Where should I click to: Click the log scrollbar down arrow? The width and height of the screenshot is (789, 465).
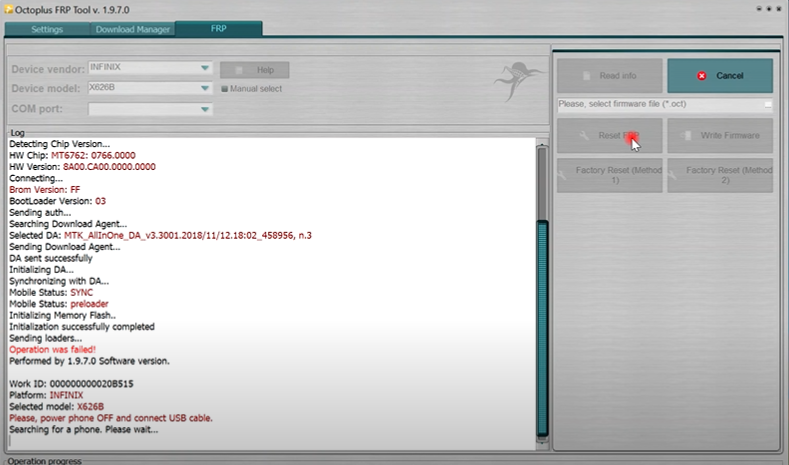542,443
